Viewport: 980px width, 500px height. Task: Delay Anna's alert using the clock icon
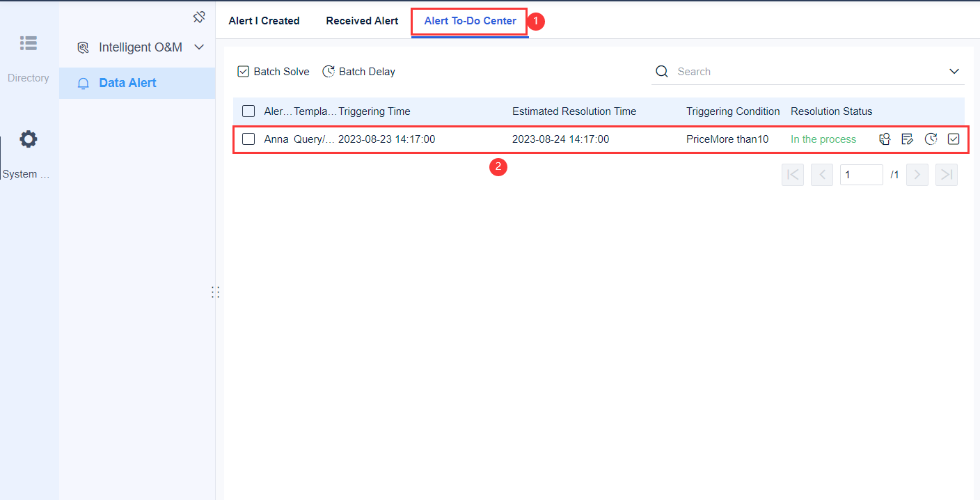coord(931,139)
